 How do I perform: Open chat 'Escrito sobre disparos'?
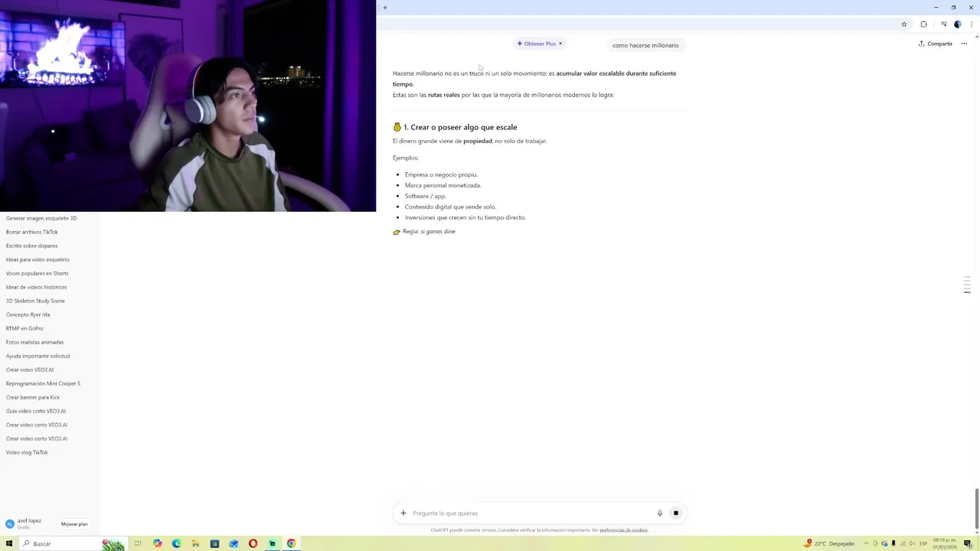(x=32, y=246)
